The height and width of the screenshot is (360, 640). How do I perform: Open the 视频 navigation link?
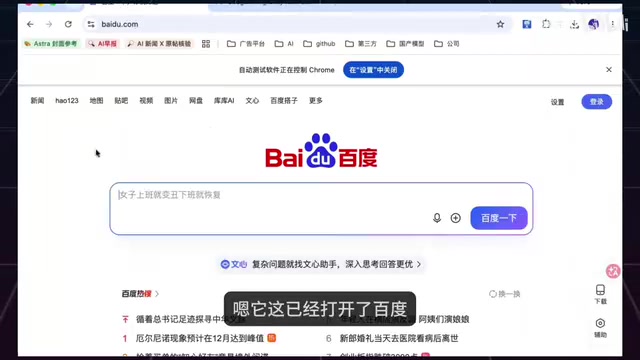146,101
